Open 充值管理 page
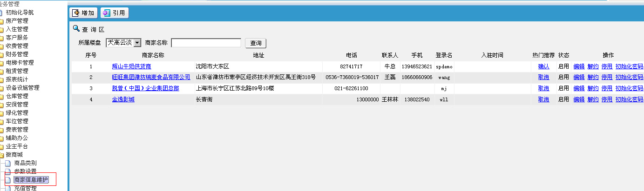Screen dimensions: 644x191 [x=25, y=188]
